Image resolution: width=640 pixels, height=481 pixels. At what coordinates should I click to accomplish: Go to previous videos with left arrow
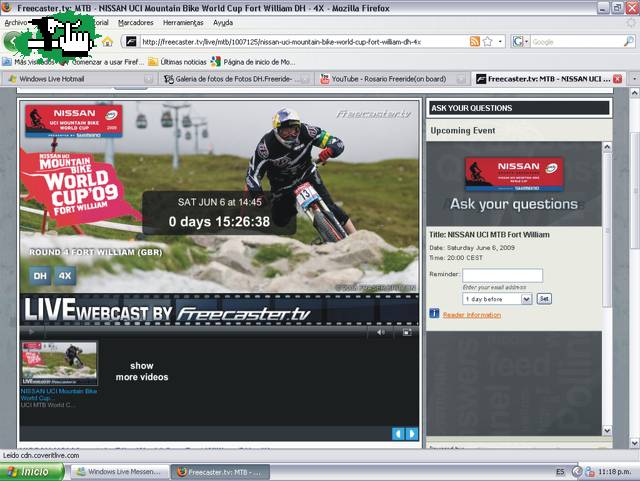[x=398, y=434]
